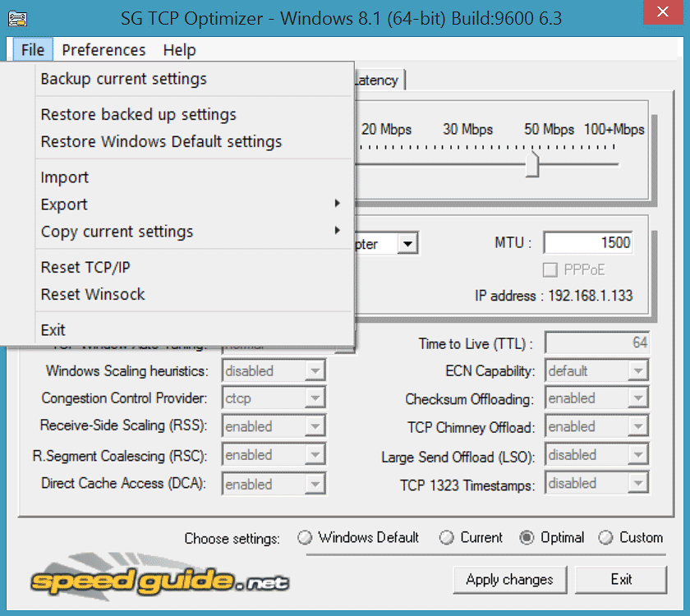Choose Backup current settings

click(177, 79)
